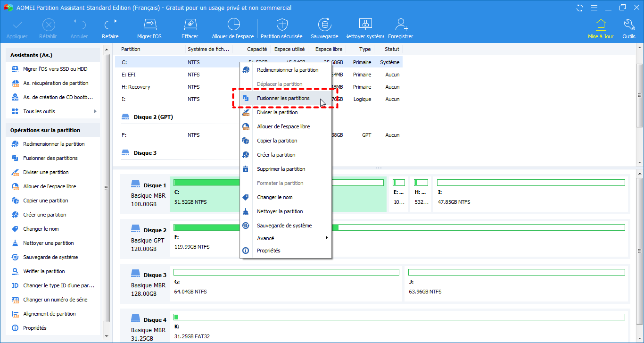Select the H: Recovery partition row
The height and width of the screenshot is (343, 644).
coord(259,87)
